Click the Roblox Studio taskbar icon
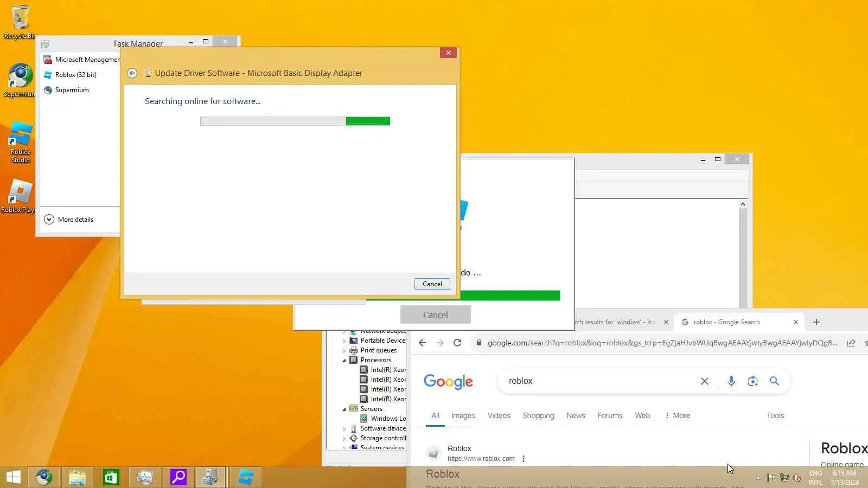 [x=246, y=477]
